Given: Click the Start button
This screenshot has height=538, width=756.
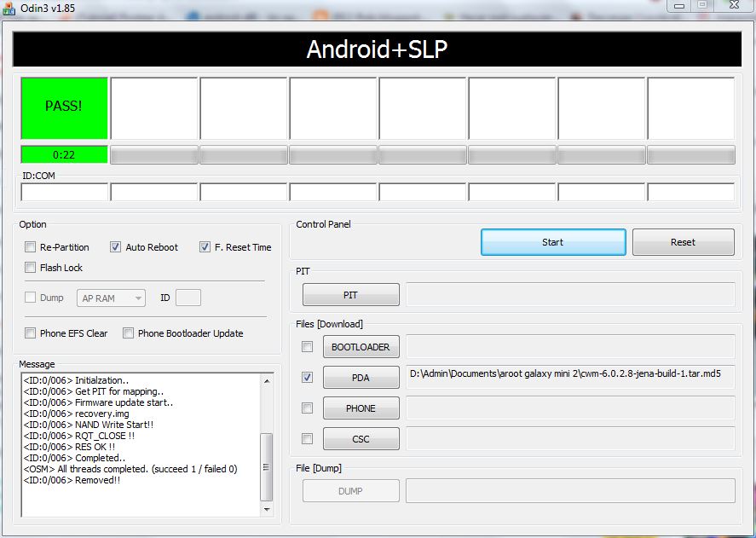Looking at the screenshot, I should (553, 242).
